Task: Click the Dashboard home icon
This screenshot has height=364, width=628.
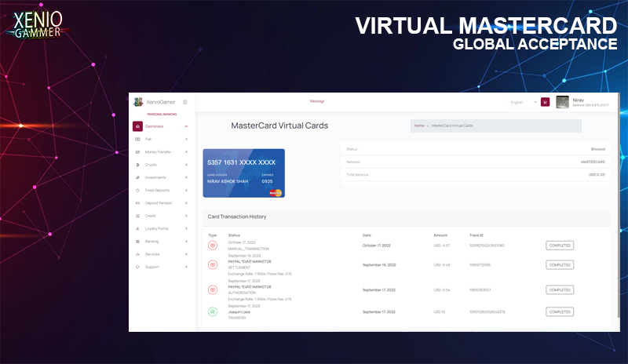Action: pyautogui.click(x=138, y=126)
